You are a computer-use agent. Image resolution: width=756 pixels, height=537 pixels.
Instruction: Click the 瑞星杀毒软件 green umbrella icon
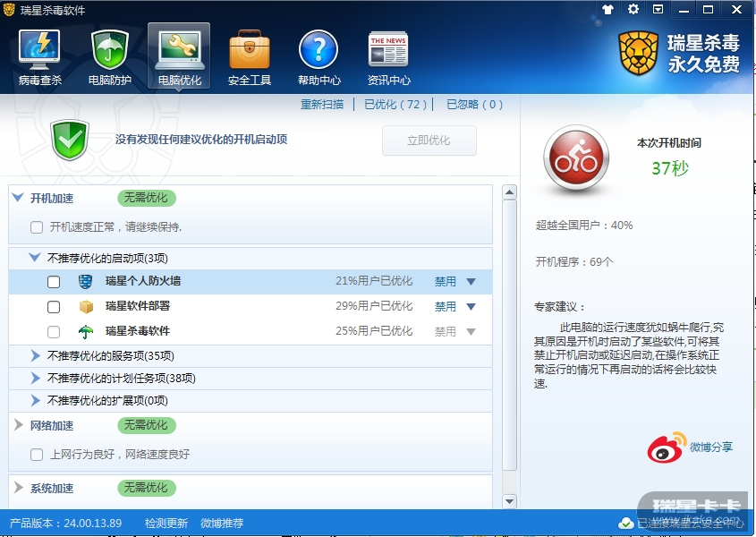tap(85, 331)
